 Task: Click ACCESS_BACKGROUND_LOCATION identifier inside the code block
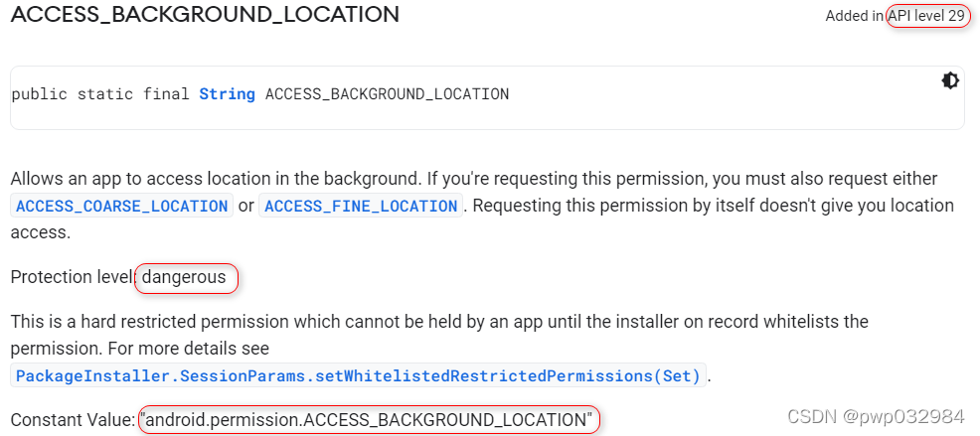[x=387, y=94]
